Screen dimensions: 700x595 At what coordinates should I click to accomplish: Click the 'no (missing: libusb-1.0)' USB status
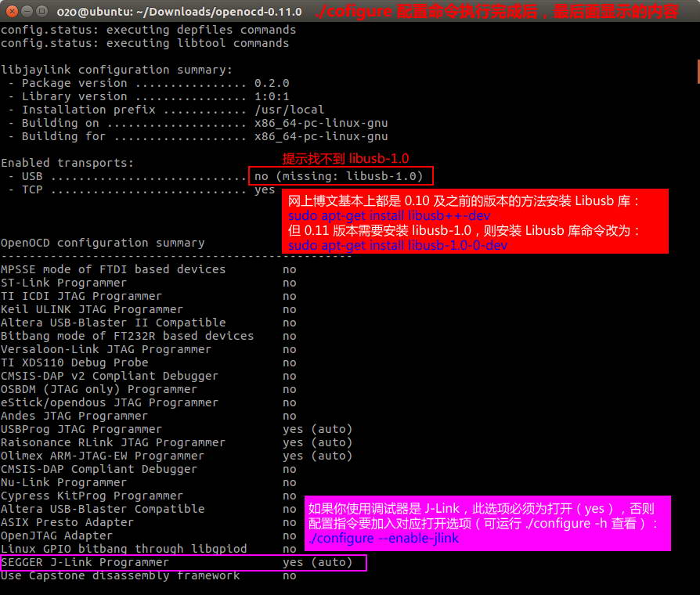[x=339, y=176]
